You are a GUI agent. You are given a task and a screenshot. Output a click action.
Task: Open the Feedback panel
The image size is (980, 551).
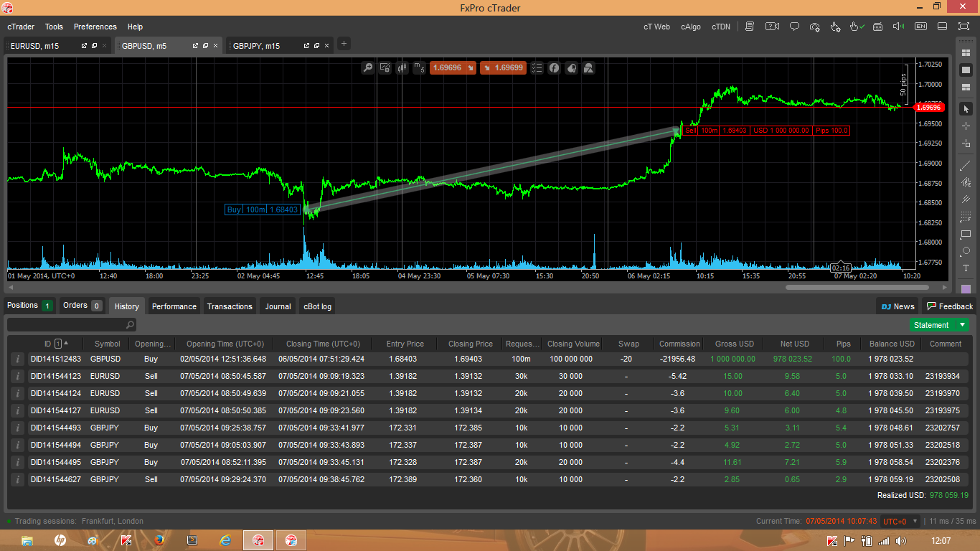click(x=949, y=306)
